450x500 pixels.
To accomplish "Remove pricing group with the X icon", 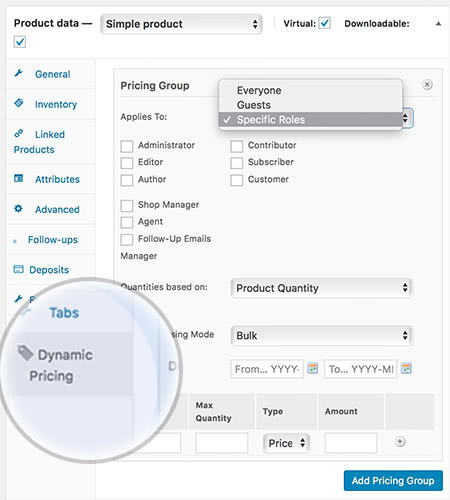I will 427,85.
